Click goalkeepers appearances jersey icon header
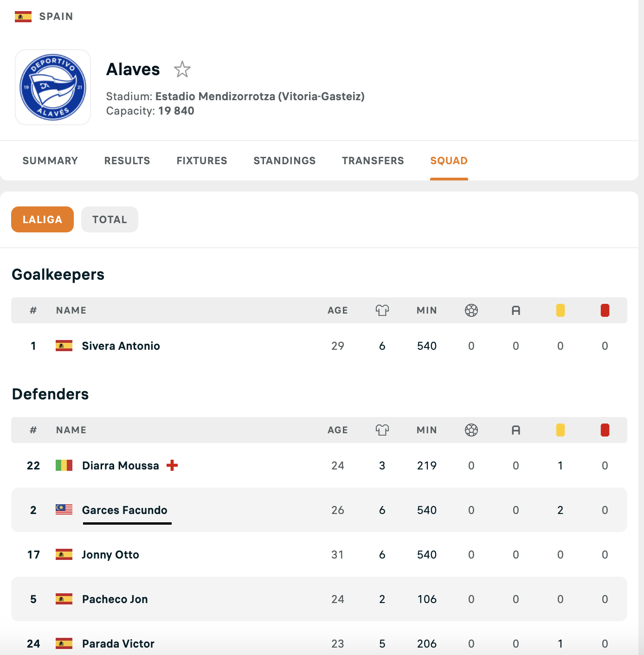The height and width of the screenshot is (655, 644). pyautogui.click(x=382, y=310)
